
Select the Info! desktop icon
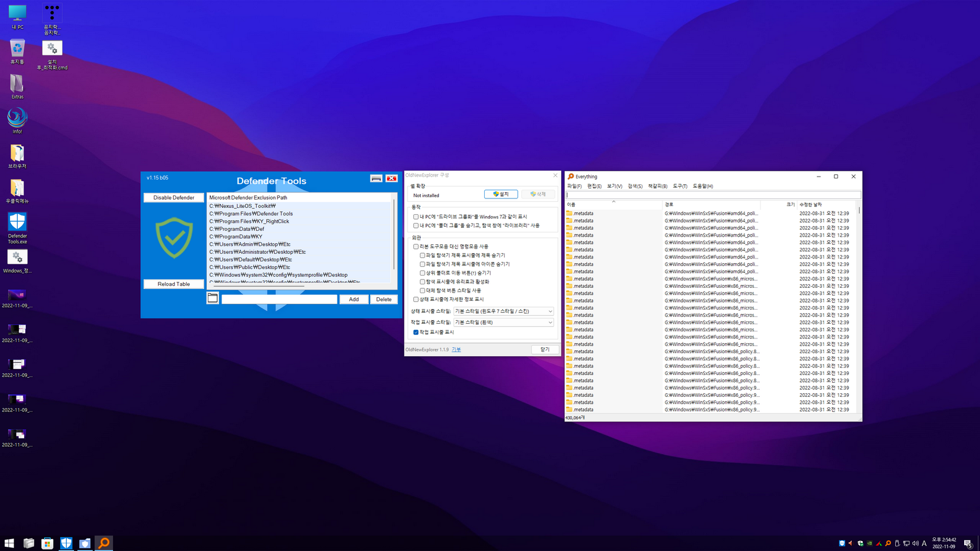(17, 121)
